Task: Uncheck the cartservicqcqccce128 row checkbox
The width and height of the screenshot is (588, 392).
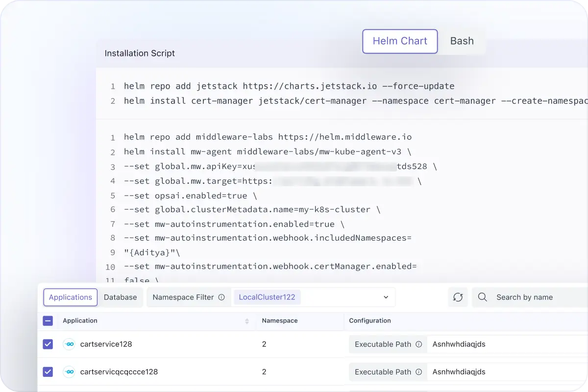Action: pos(48,371)
